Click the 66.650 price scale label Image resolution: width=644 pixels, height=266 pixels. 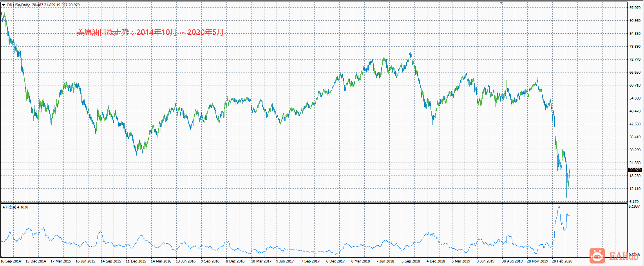click(635, 72)
